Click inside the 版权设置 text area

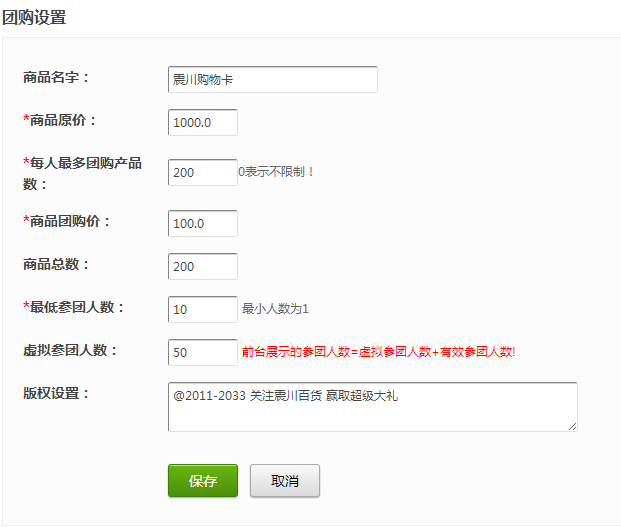[x=372, y=407]
